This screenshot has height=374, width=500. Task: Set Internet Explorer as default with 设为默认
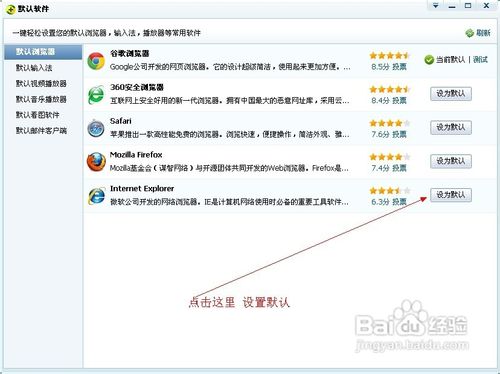coord(451,195)
